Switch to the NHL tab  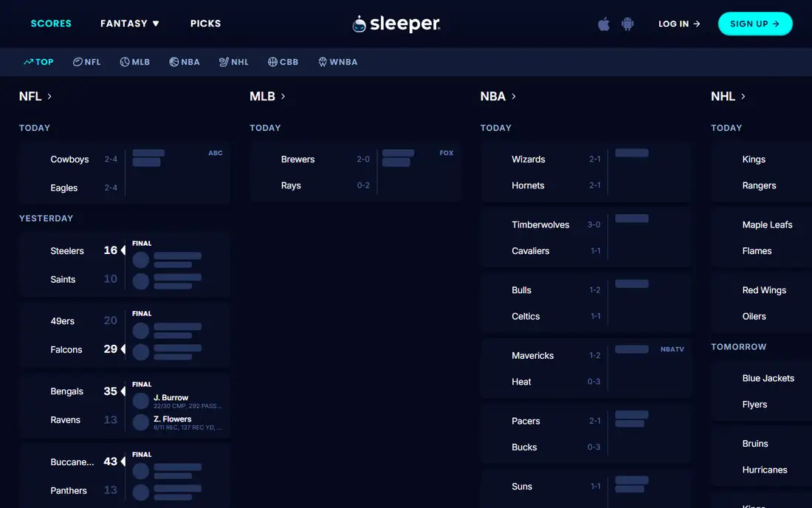coord(233,61)
